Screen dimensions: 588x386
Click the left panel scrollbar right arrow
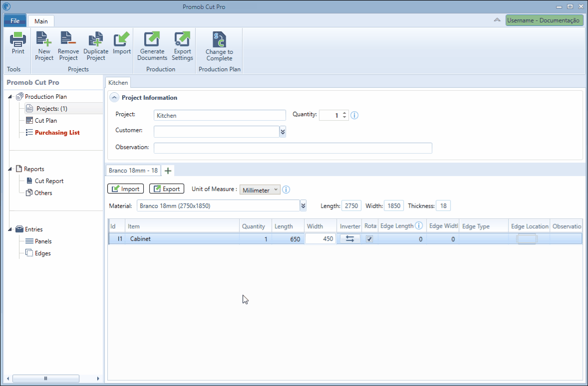click(x=98, y=378)
